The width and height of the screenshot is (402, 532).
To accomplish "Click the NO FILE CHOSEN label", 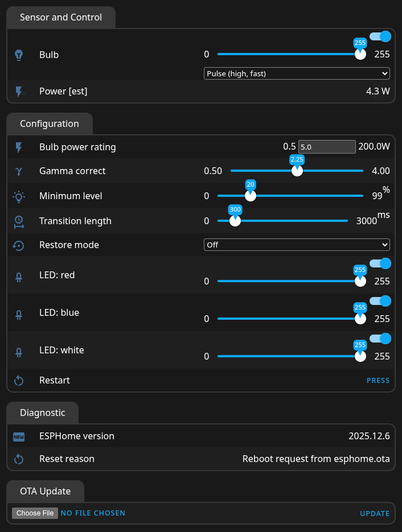I will coord(93,513).
